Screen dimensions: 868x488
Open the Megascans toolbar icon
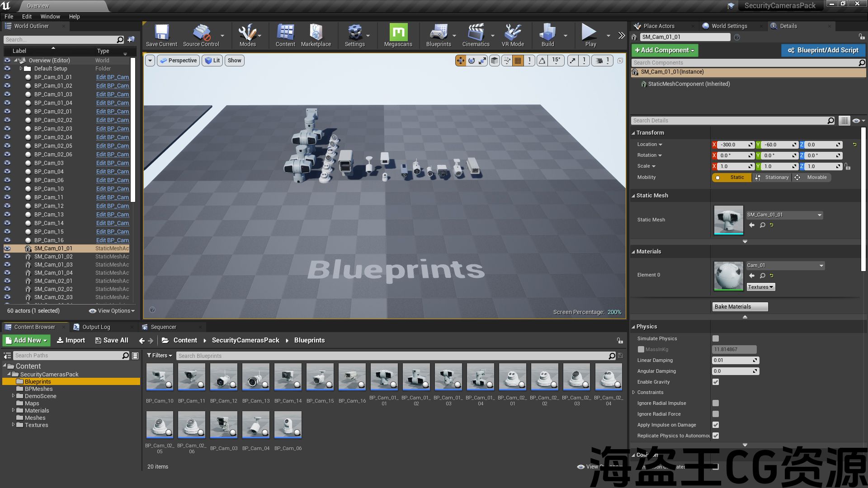tap(398, 35)
